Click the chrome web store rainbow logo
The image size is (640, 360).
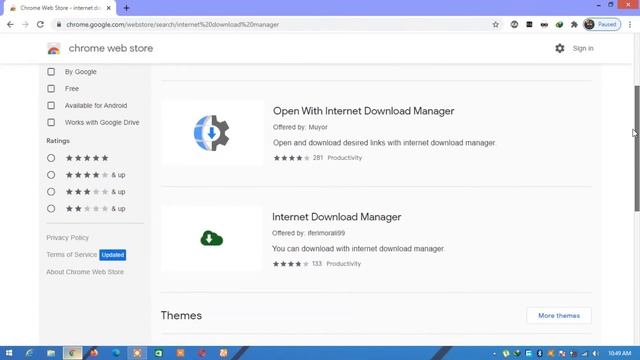(x=53, y=49)
